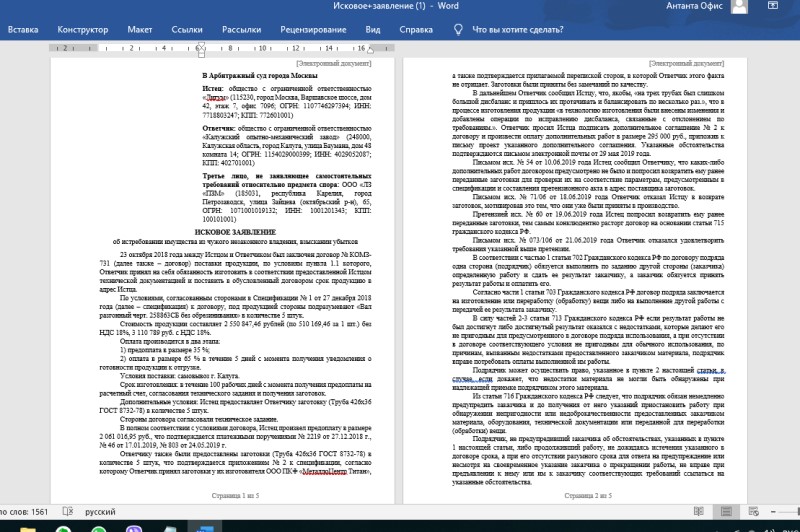The image size is (800, 532).
Task: Go to the Рецензирование tab
Action: tap(313, 30)
